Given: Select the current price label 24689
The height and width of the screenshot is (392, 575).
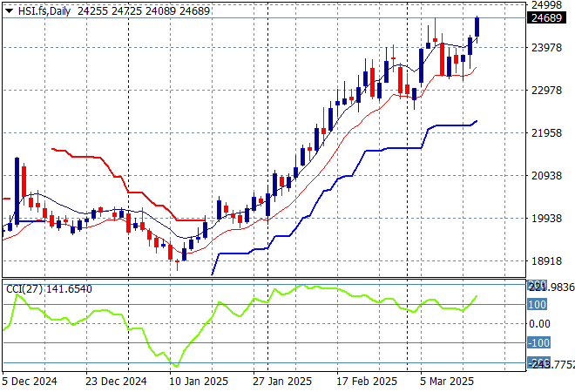Looking at the screenshot, I should pos(544,17).
